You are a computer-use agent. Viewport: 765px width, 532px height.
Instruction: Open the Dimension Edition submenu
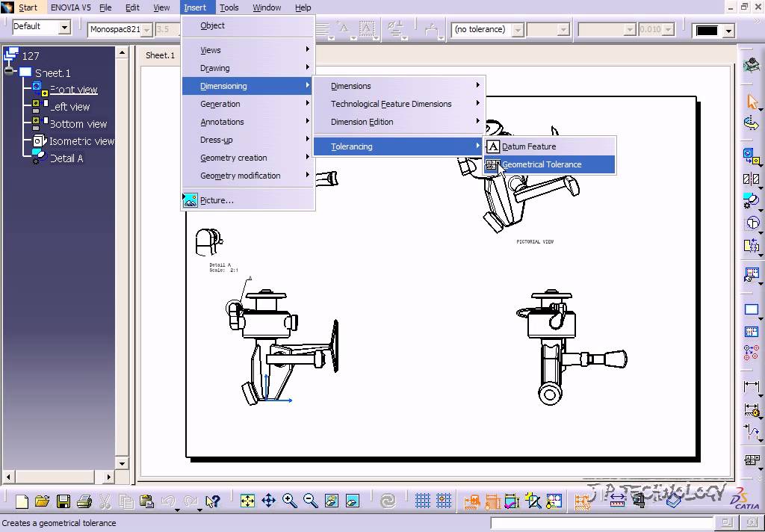[x=399, y=122]
